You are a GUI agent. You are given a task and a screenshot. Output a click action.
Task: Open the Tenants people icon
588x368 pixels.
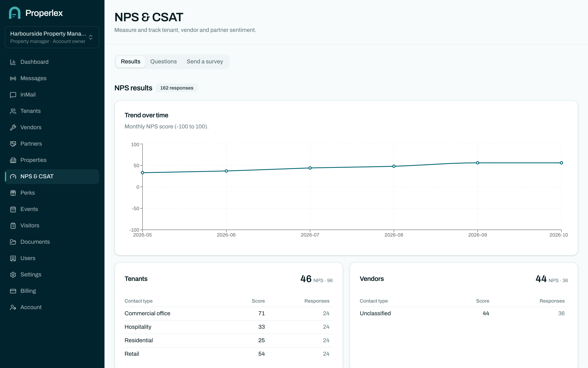click(x=13, y=111)
